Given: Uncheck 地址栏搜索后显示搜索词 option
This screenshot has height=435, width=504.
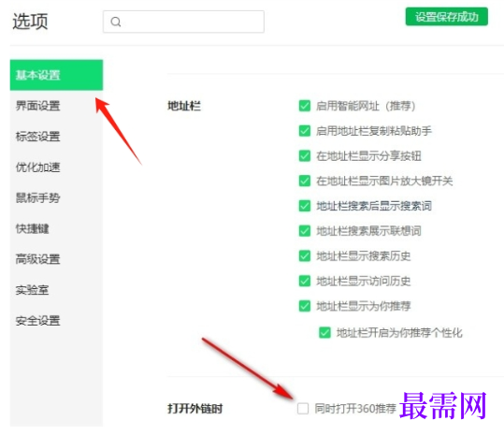Looking at the screenshot, I should click(x=305, y=206).
